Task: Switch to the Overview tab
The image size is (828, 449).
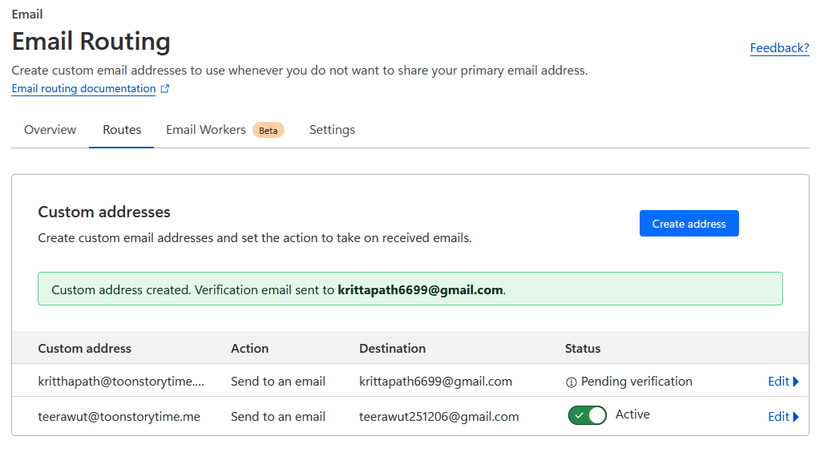Action: click(50, 130)
